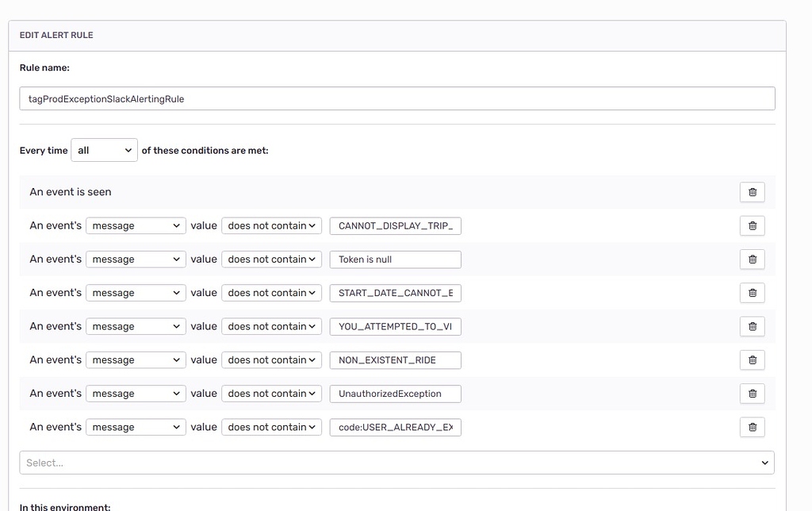This screenshot has height=511, width=812.
Task: Remove the "YOU_ATTEMPTED_TO_VI" condition
Action: [x=752, y=326]
